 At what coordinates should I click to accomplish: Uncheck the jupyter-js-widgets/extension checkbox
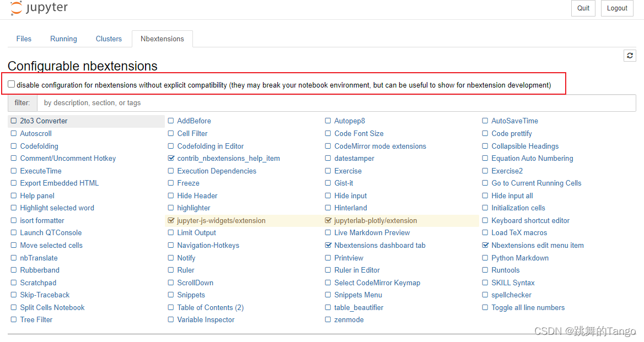click(171, 220)
